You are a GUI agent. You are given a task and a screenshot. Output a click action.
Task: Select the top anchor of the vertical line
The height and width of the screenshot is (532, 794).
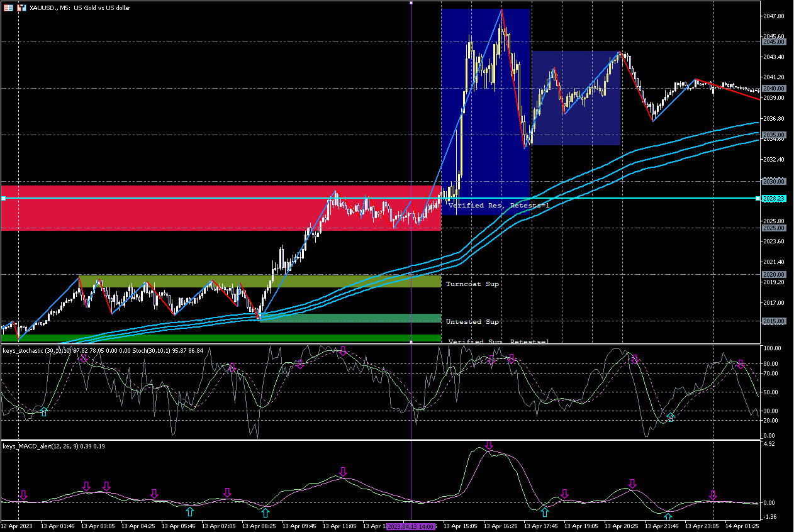click(x=411, y=3)
